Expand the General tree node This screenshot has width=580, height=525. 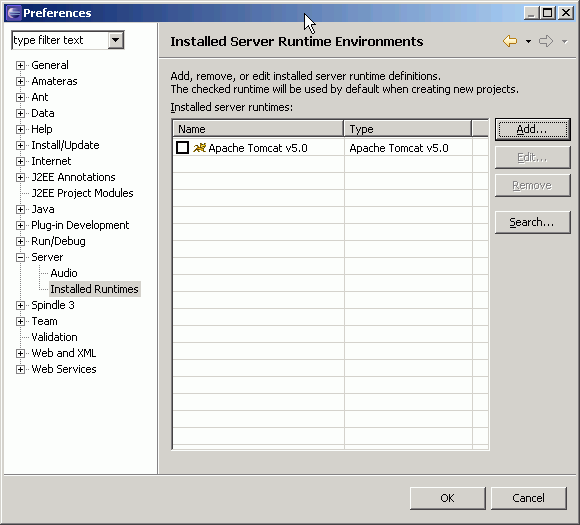pos(20,65)
